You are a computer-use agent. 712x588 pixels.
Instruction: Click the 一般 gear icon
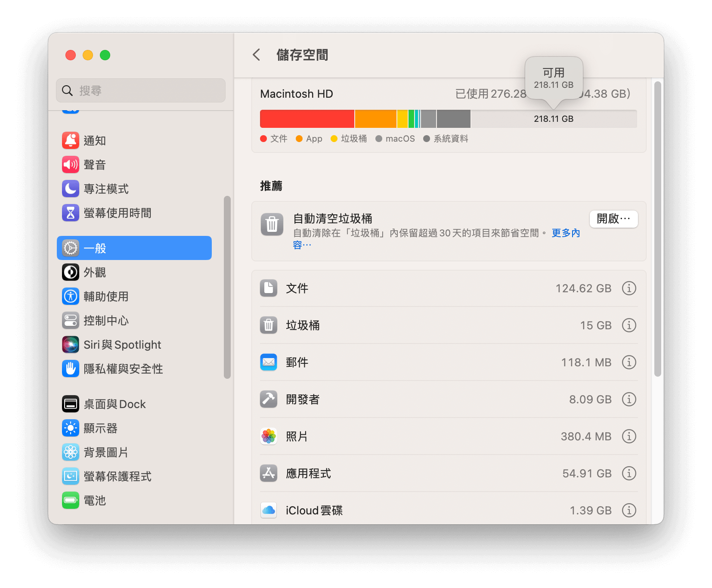71,248
